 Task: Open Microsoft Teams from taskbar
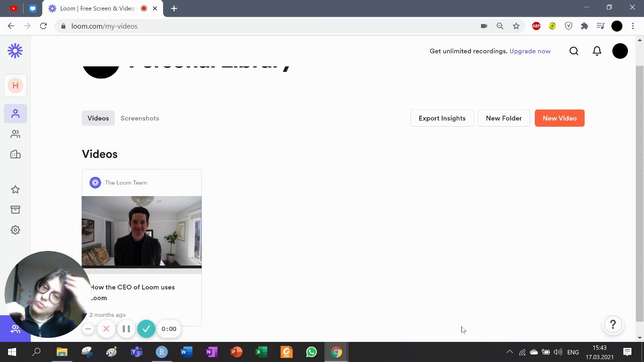click(136, 352)
